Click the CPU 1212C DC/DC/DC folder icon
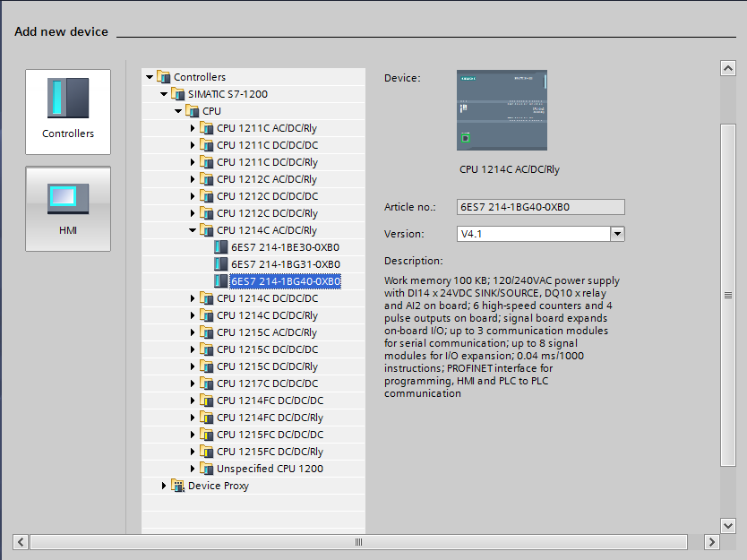Image resolution: width=747 pixels, height=560 pixels. tap(206, 196)
